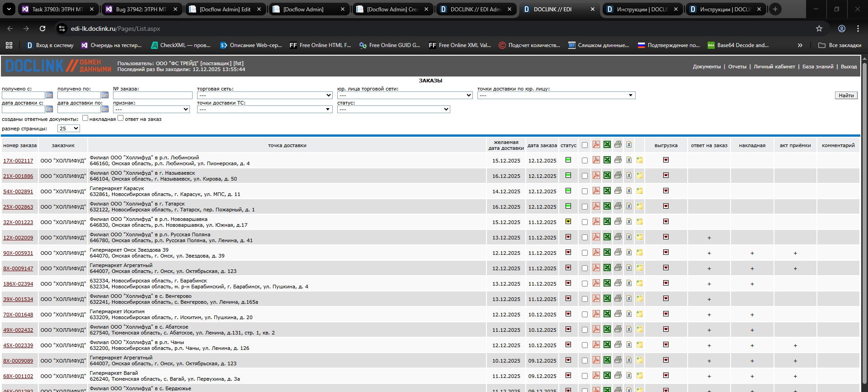Image resolution: width=868 pixels, height=392 pixels.
Task: Open the 'База знаний' link
Action: point(818,67)
